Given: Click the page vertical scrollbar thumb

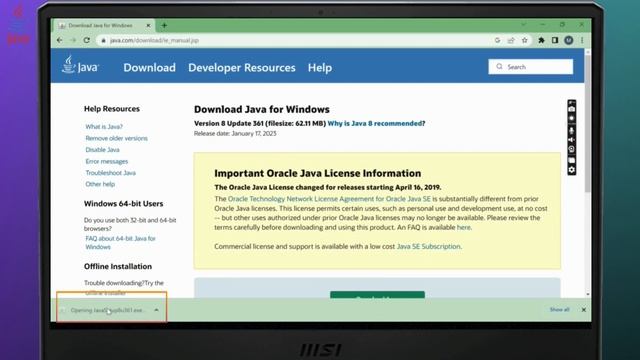Looking at the screenshot, I should click(587, 123).
